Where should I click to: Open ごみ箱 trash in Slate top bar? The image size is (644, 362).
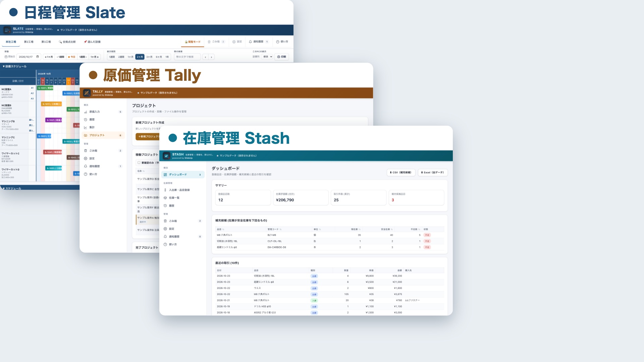(x=216, y=42)
